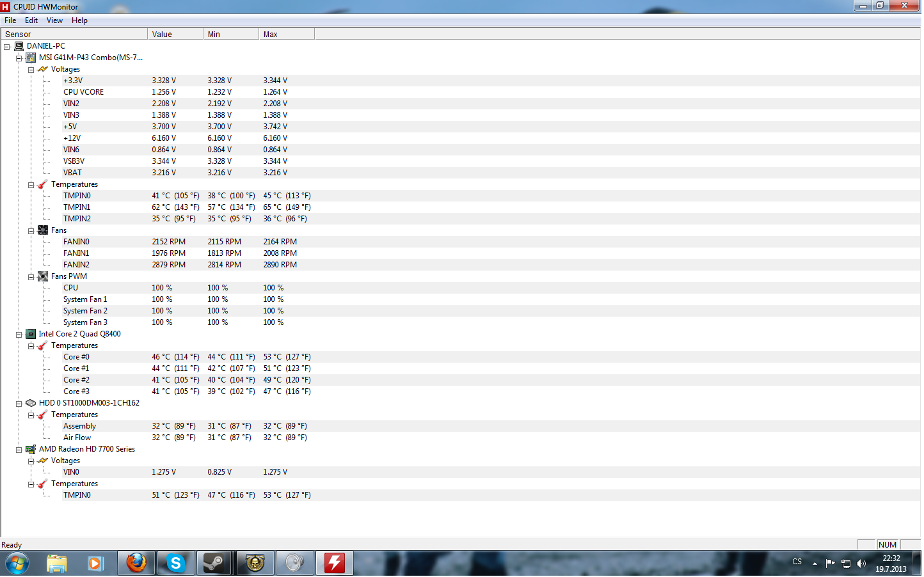Open the volume speaker icon in system tray
924x577 pixels.
861,564
